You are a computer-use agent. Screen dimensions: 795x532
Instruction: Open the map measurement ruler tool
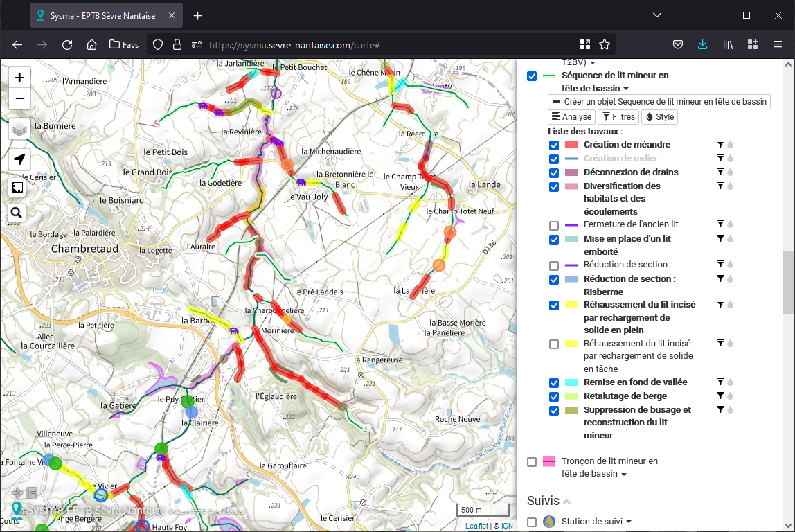tap(17, 187)
